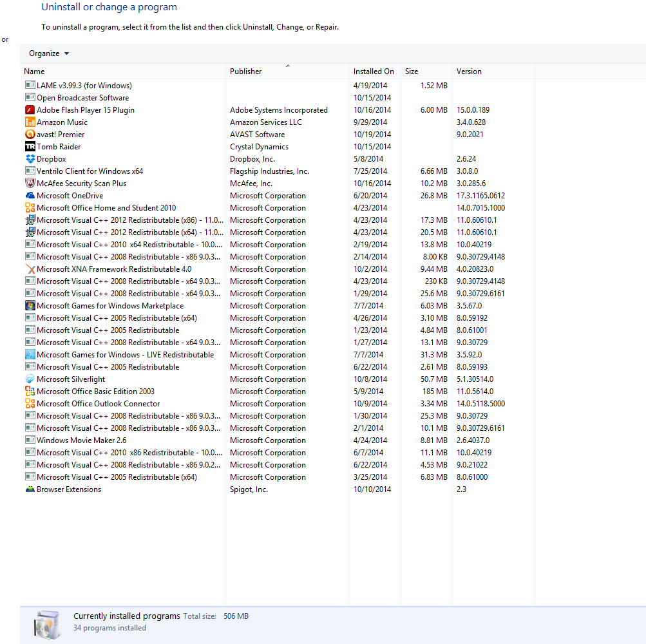646x644 pixels.
Task: Click the McAfee Security Scan Plus shield icon
Action: (30, 184)
